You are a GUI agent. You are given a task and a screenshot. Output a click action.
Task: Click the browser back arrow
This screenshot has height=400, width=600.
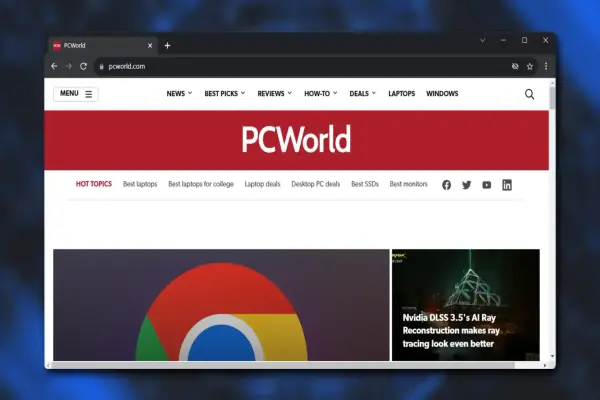[x=54, y=66]
